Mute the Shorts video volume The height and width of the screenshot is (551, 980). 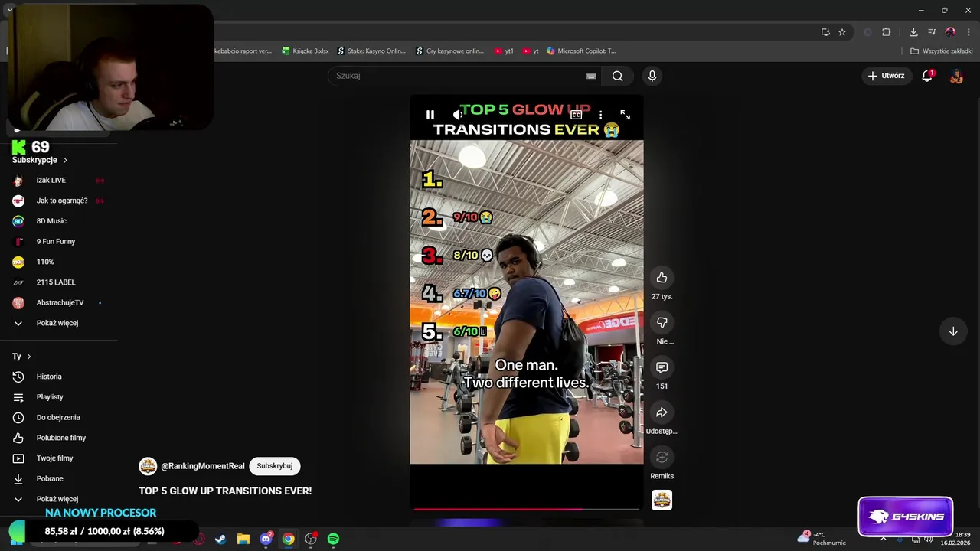457,115
